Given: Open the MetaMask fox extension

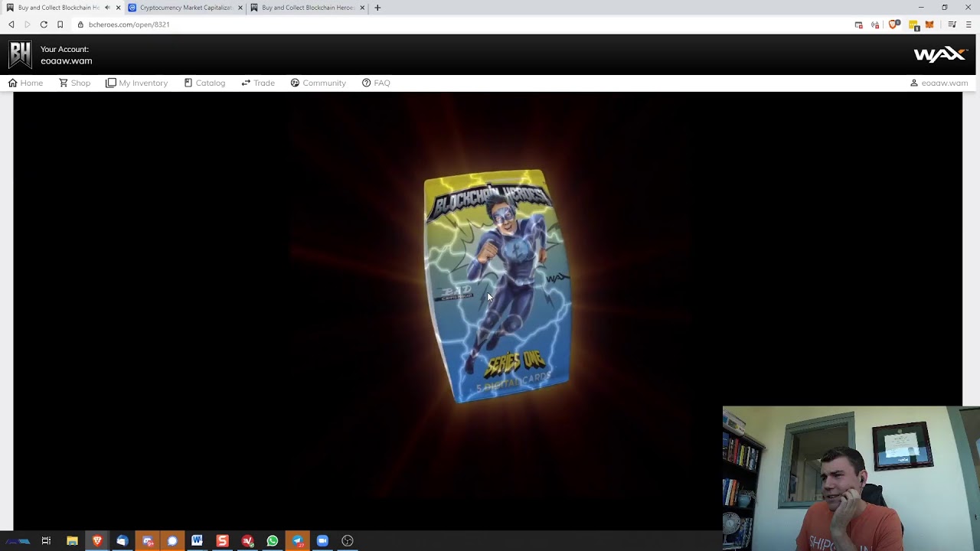Looking at the screenshot, I should coord(929,24).
